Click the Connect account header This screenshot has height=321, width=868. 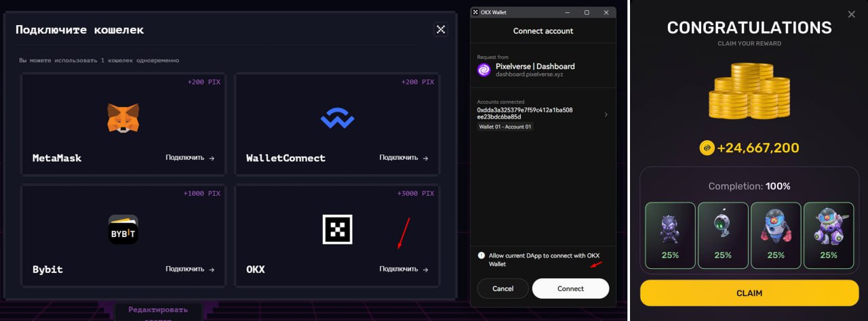click(x=543, y=31)
